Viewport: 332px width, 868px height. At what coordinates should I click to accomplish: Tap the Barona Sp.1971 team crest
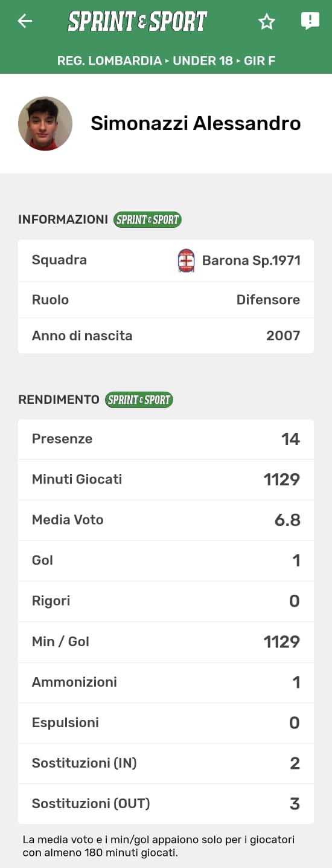pyautogui.click(x=187, y=261)
